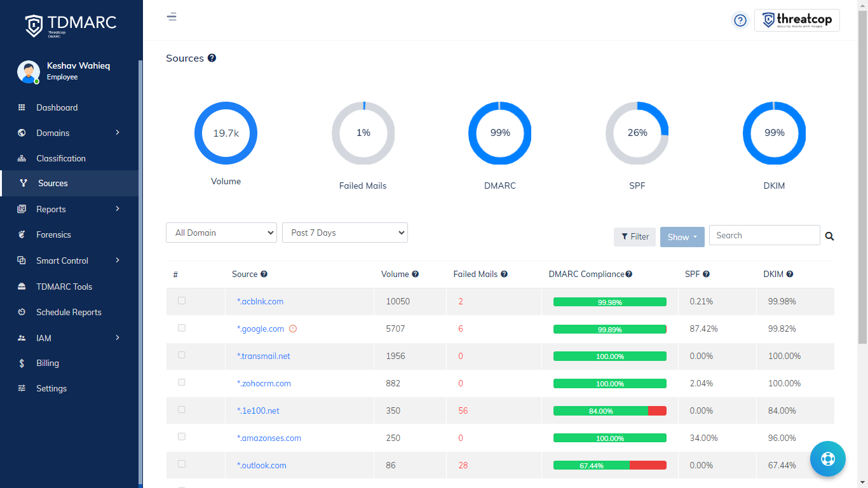Open Schedule Reports in the sidebar
868x488 pixels.
point(69,312)
